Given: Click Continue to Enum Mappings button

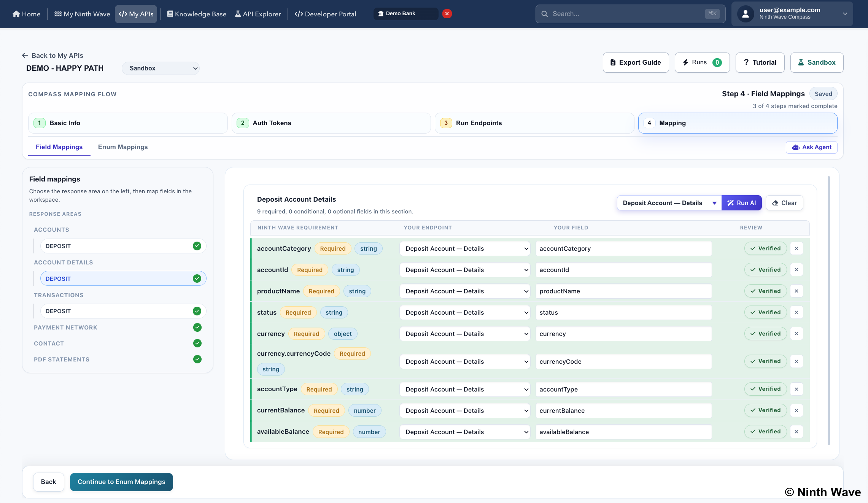Looking at the screenshot, I should click(121, 482).
